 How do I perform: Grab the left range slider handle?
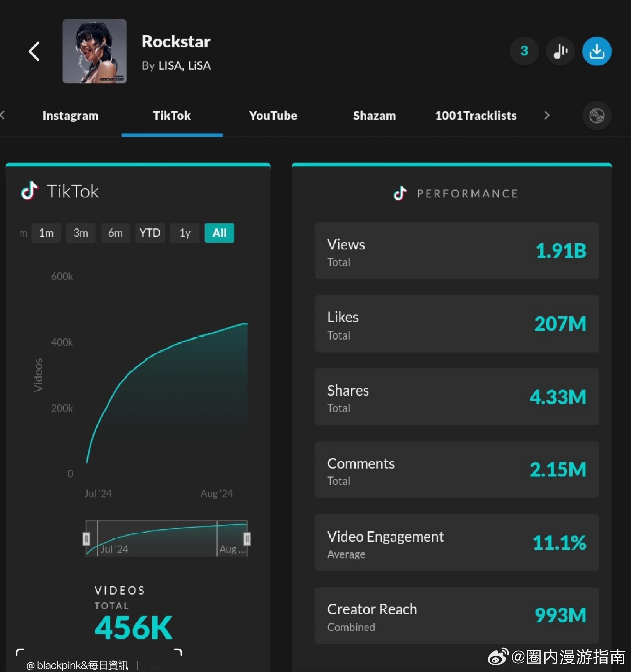point(86,539)
